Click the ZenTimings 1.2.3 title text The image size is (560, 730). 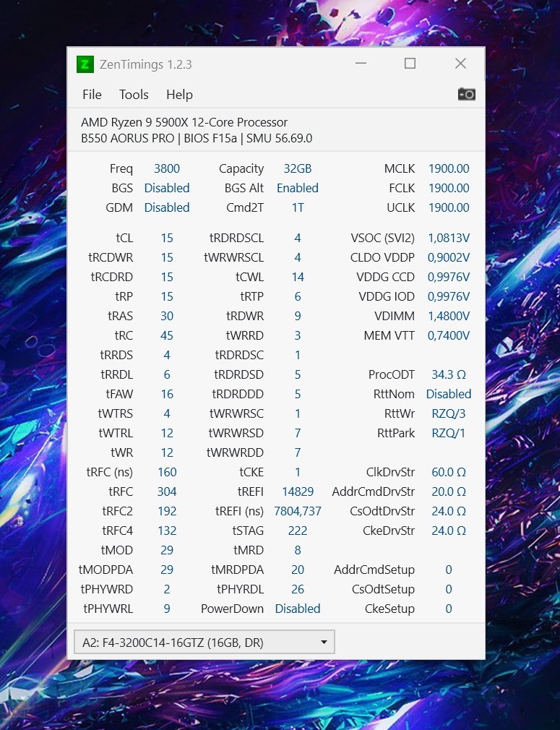[x=146, y=64]
